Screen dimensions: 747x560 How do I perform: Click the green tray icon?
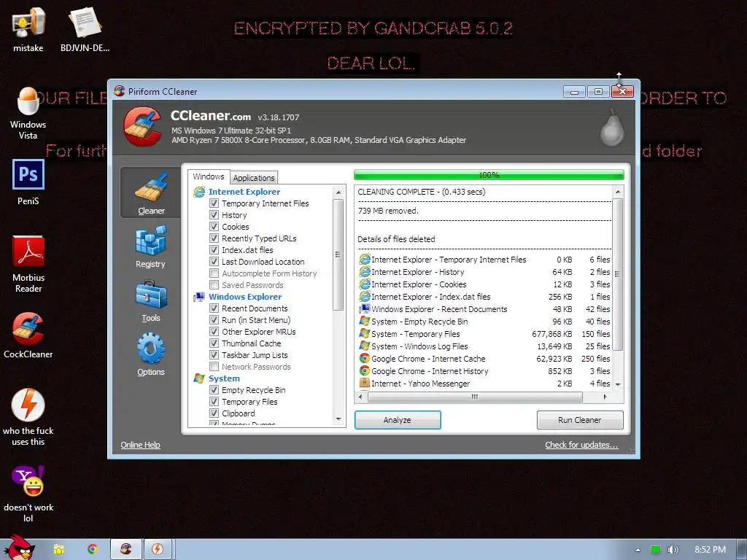point(656,550)
